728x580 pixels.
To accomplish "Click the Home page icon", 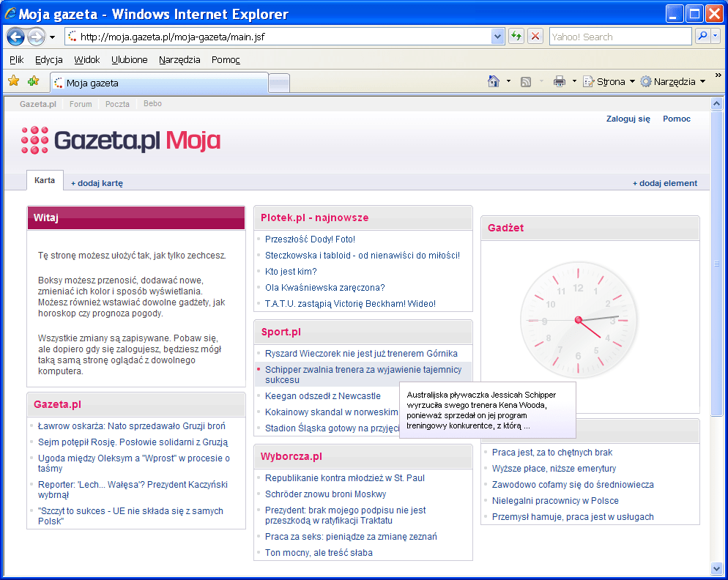I will 494,81.
